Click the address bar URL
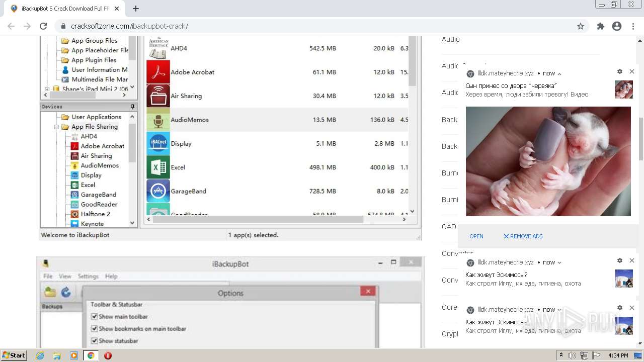644x362 pixels. coord(130,26)
